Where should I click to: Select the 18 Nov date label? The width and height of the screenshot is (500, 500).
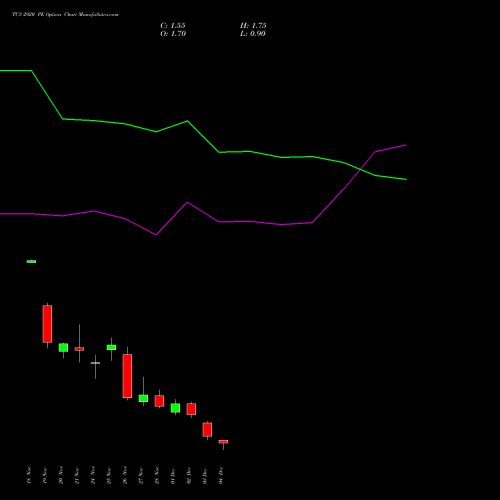pyautogui.click(x=29, y=475)
